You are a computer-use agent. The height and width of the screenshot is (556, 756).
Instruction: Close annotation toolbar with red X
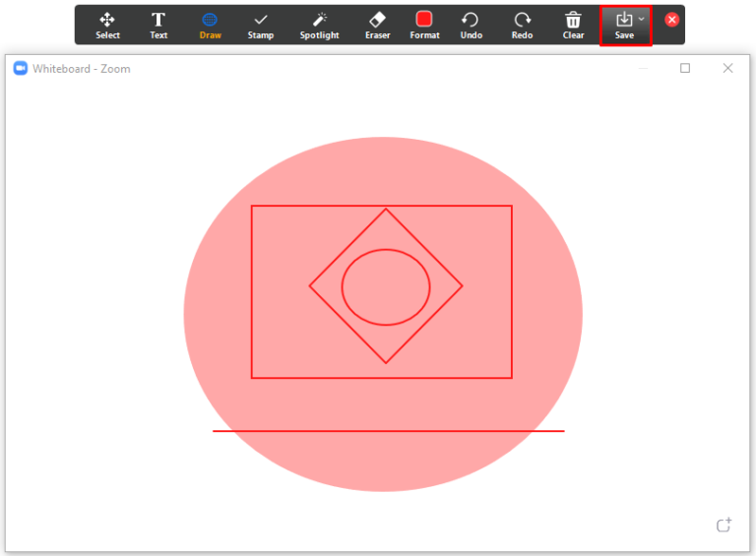[671, 20]
